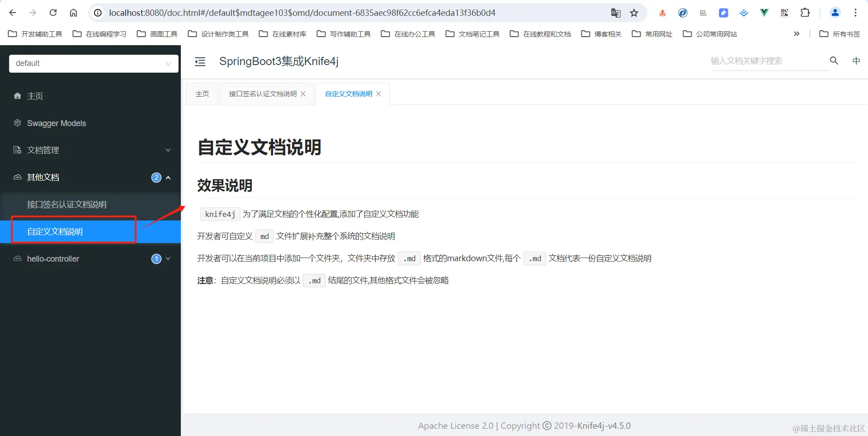868x436 pixels.
Task: Toggle the bookmark star for this page
Action: (634, 13)
